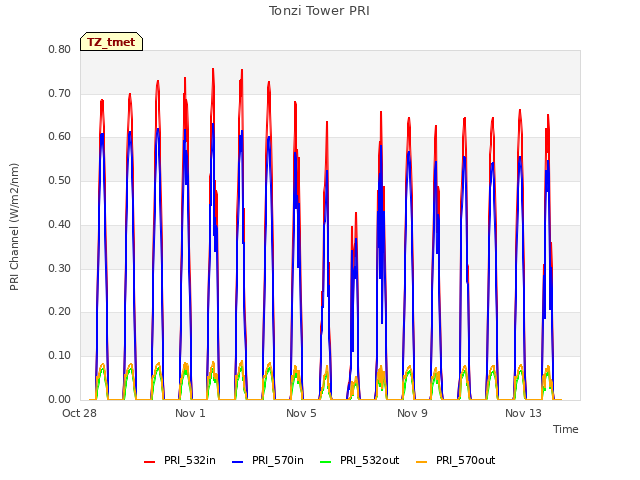Click the Oct 28 x-axis tick label
Image resolution: width=640 pixels, height=480 pixels.
(x=79, y=413)
